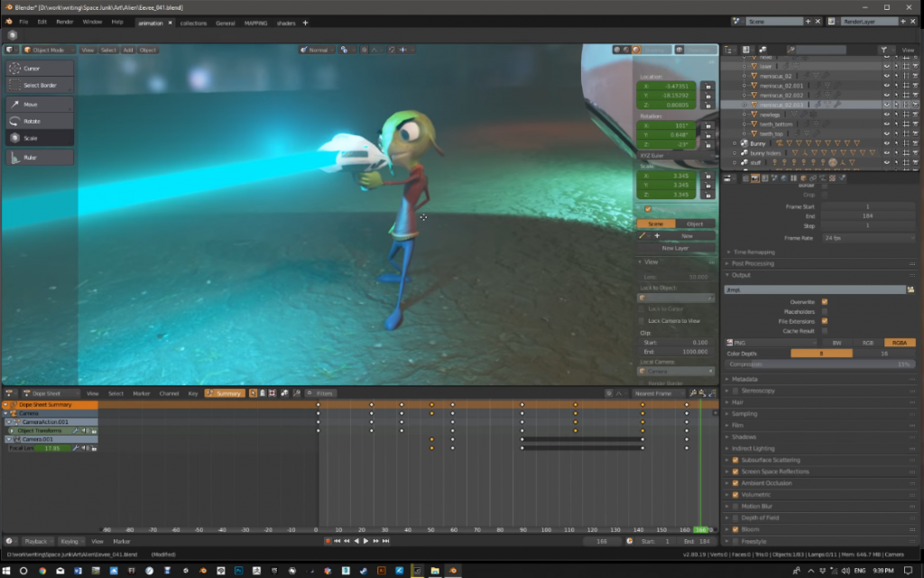This screenshot has height=578, width=924.
Task: Disable Subsurface Scattering checkbox
Action: (x=735, y=460)
